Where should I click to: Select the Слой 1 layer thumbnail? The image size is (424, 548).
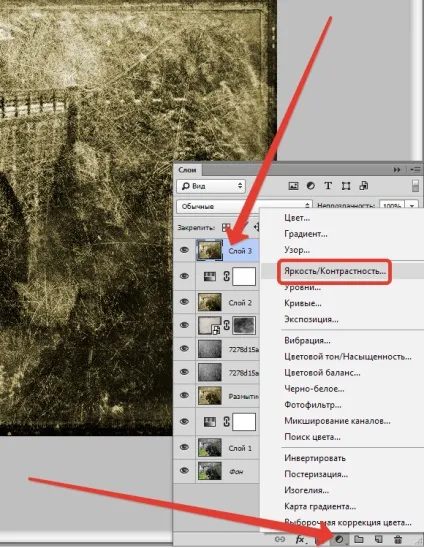pos(210,447)
